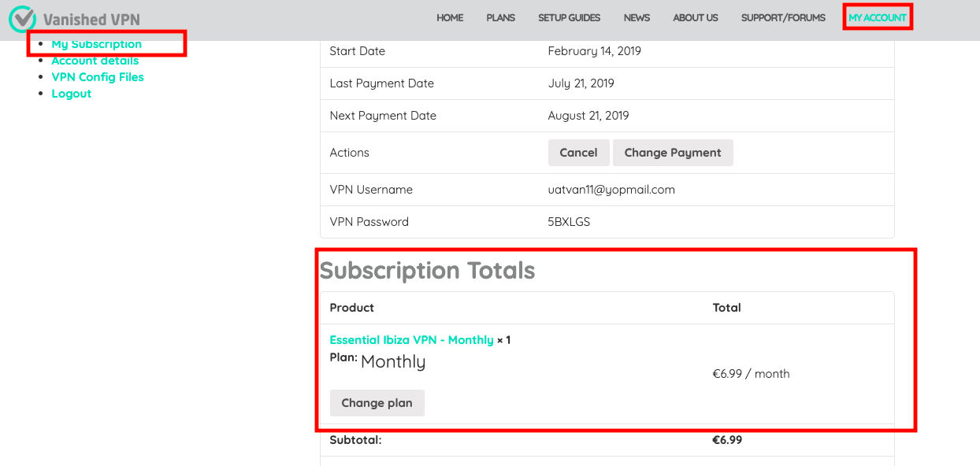Open SETUP GUIDES in the navigation
Screen dimensions: 980x466
point(570,17)
